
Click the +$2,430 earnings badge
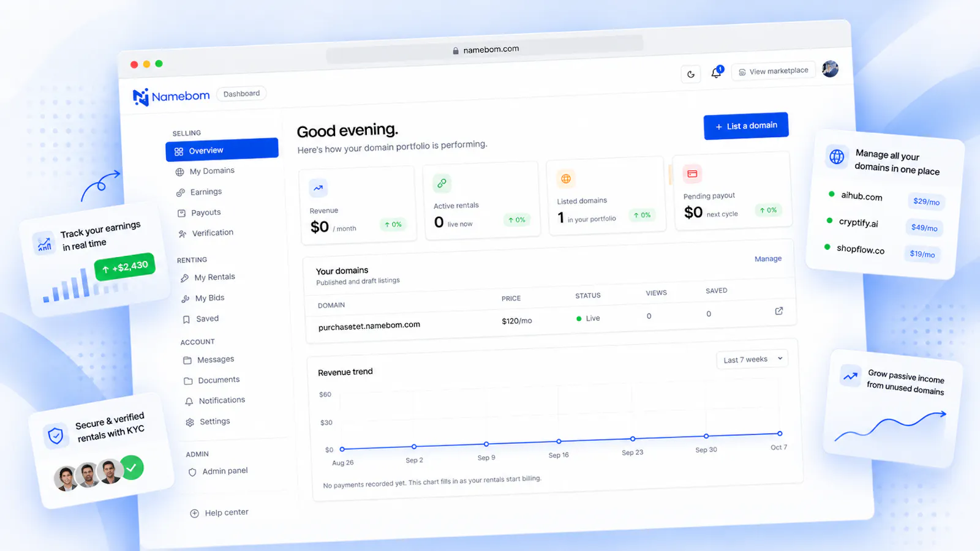click(x=125, y=267)
